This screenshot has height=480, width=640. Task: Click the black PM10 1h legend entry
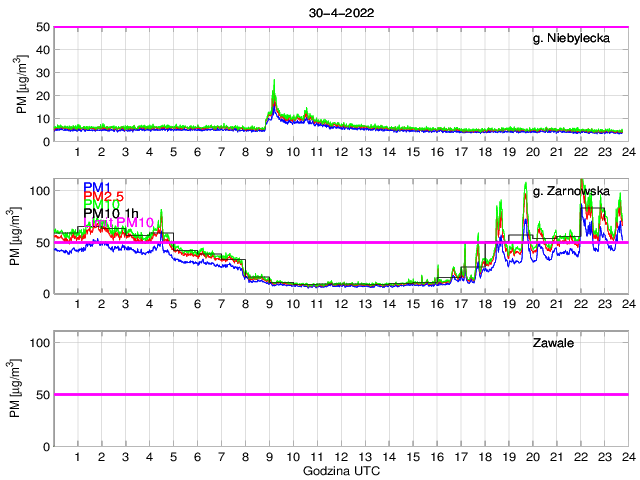point(113,213)
